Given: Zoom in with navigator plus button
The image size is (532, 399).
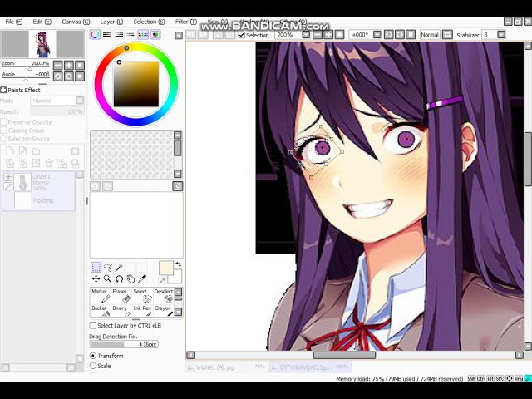Looking at the screenshot, I should point(69,66).
